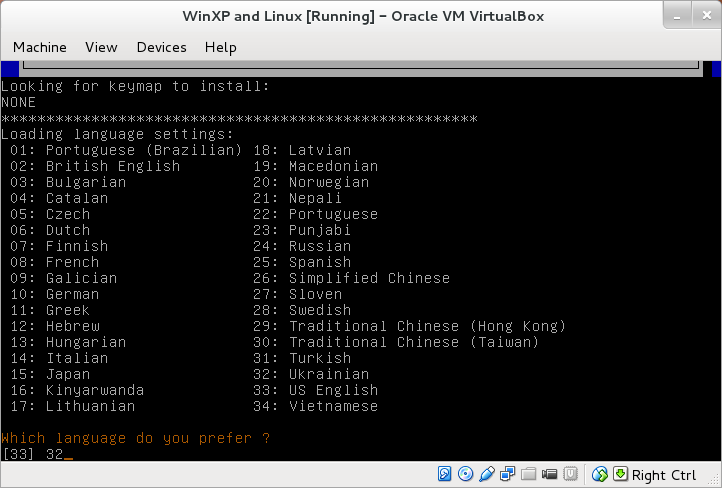The image size is (722, 488).
Task: Open the Help menu
Action: click(220, 47)
